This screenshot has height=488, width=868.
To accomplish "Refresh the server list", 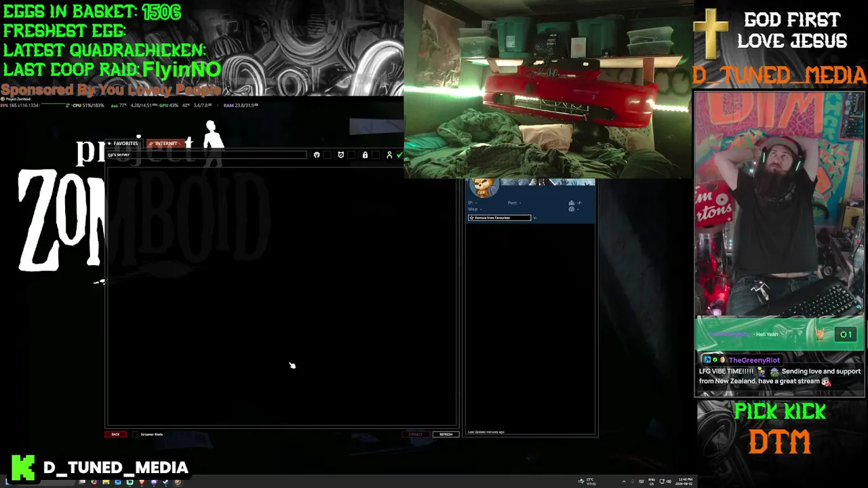I will tap(446, 434).
